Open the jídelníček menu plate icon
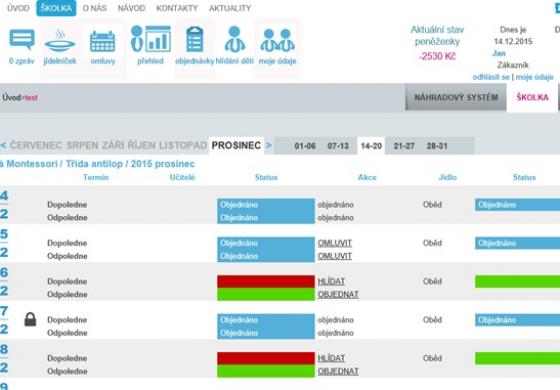The height and width of the screenshot is (390, 560). [60, 41]
